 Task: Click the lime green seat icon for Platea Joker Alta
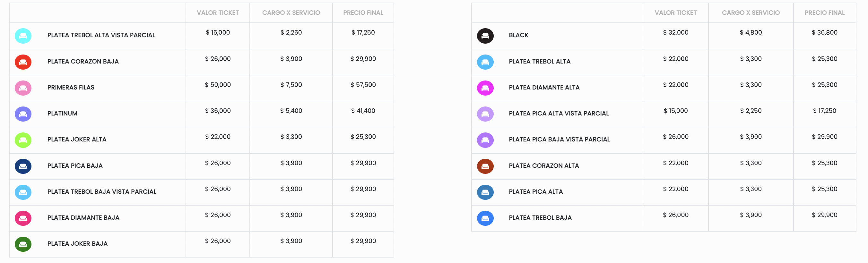[x=23, y=140]
